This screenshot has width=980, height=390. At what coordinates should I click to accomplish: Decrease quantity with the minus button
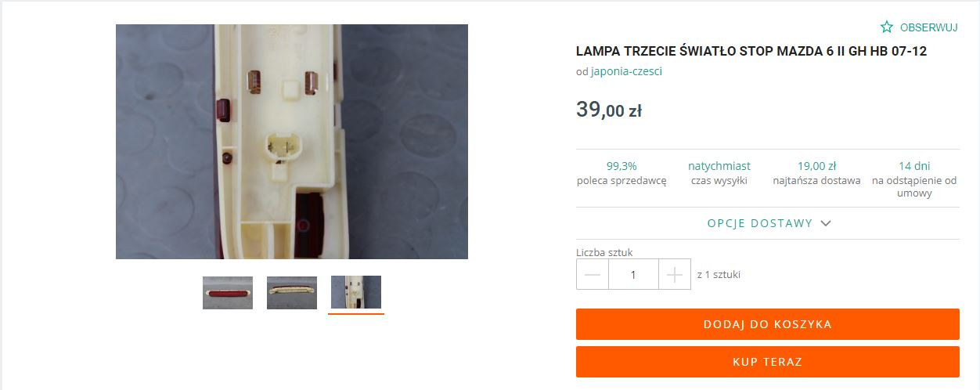[593, 274]
